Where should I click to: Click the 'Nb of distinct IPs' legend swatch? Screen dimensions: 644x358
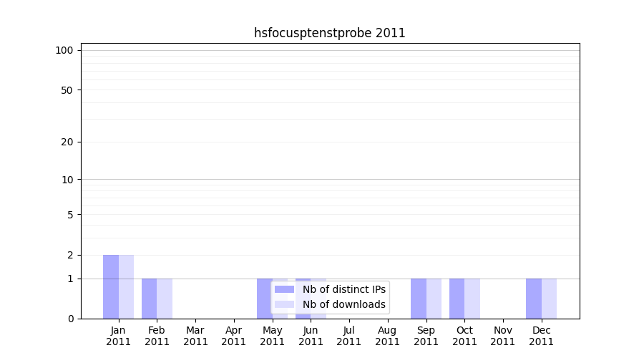[284, 289]
